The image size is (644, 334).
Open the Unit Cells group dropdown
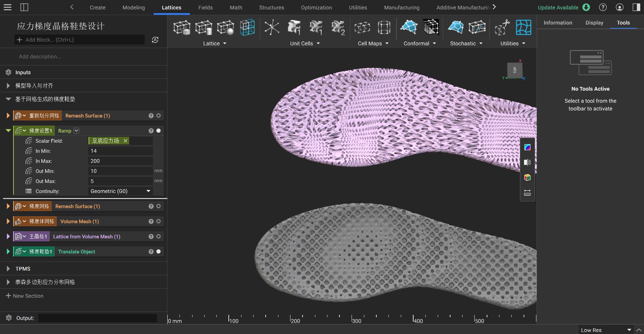pos(305,43)
